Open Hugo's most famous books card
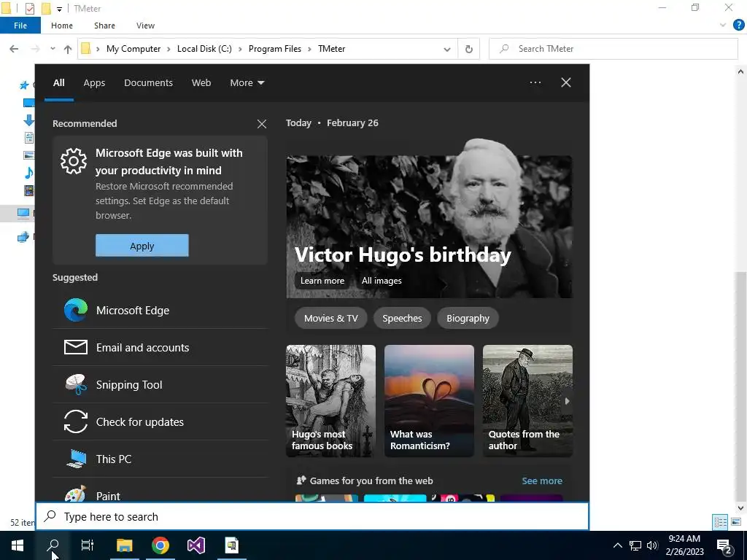 coord(330,401)
